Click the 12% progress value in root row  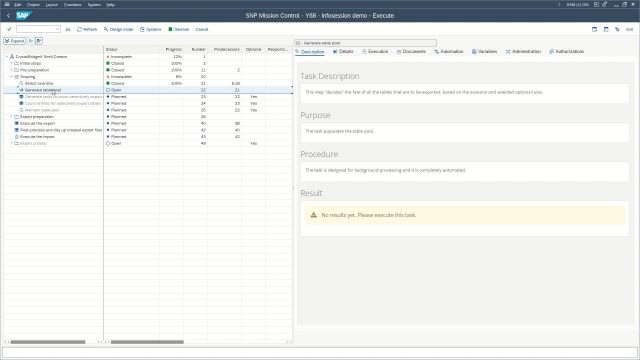[178, 57]
